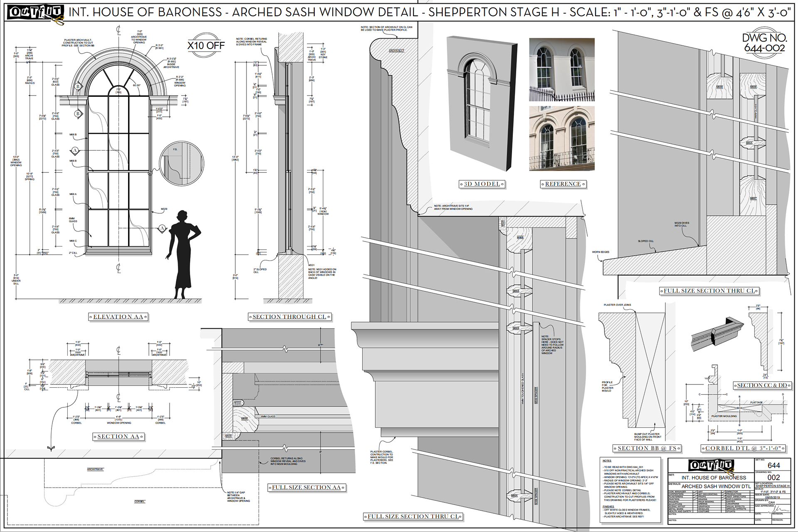798x532 pixels.
Task: Toggle the Painters distribution checkbox
Action: coord(695,499)
